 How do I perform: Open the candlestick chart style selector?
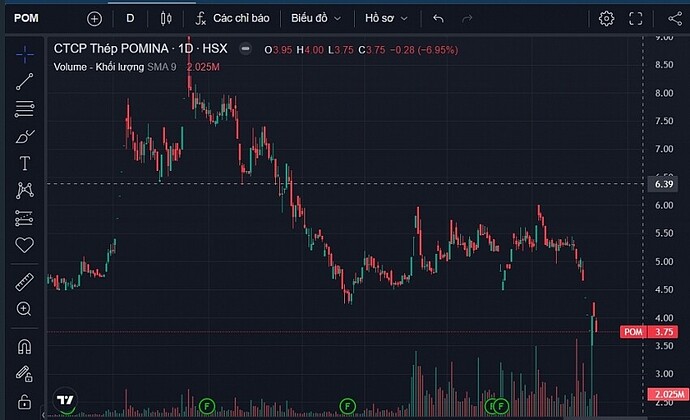tap(166, 18)
